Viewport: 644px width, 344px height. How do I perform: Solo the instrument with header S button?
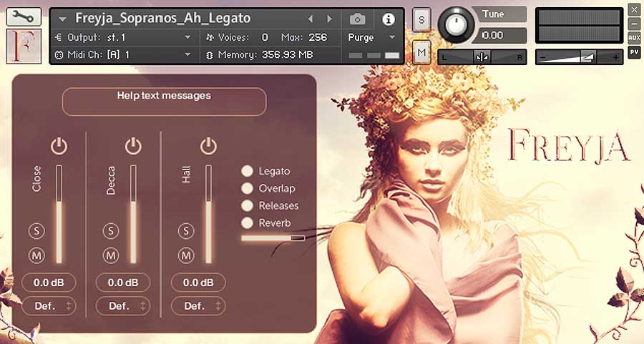tap(421, 19)
